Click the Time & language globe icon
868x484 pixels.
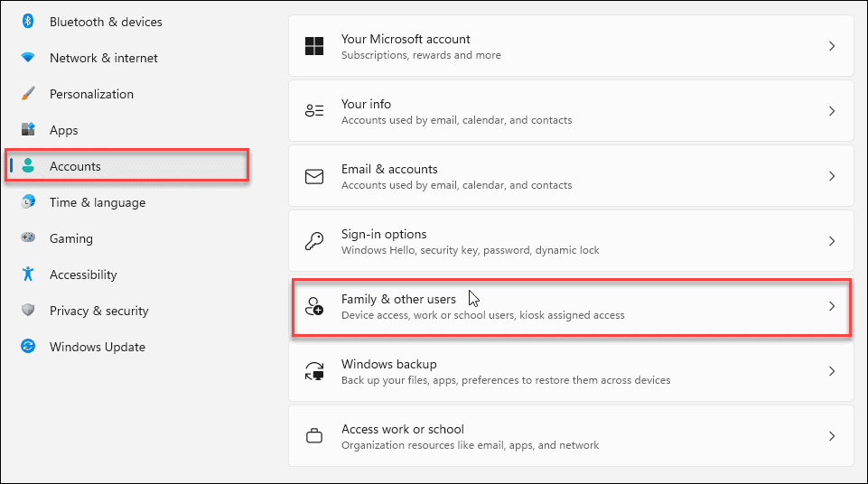28,202
